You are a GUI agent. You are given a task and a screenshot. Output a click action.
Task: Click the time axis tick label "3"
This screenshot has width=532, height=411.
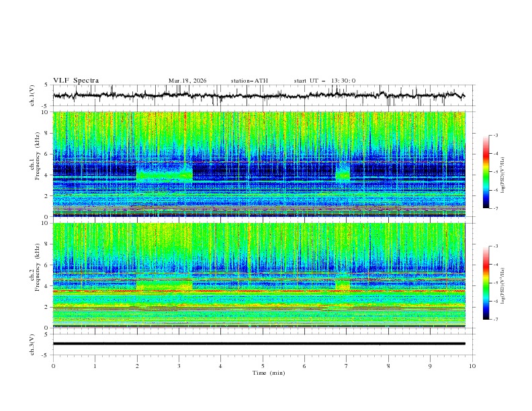179,366
